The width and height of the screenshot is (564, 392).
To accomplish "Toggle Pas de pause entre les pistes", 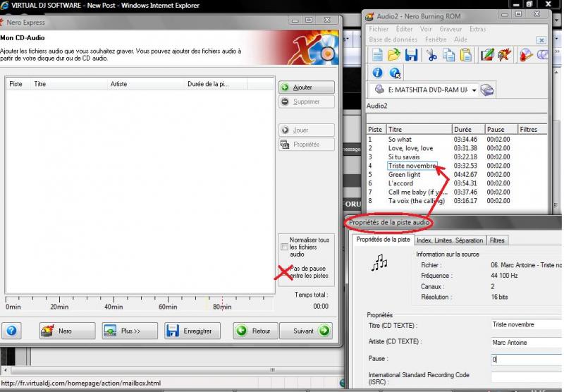I will 284,272.
